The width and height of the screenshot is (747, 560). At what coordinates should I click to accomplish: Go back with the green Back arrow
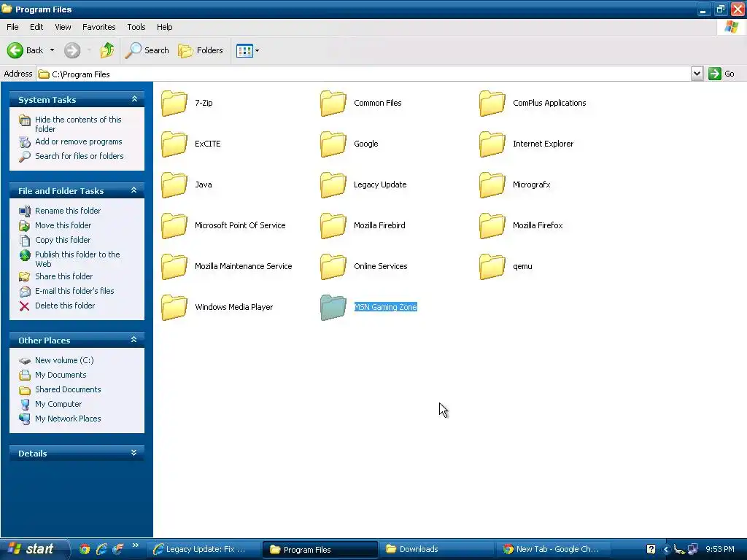(x=15, y=50)
